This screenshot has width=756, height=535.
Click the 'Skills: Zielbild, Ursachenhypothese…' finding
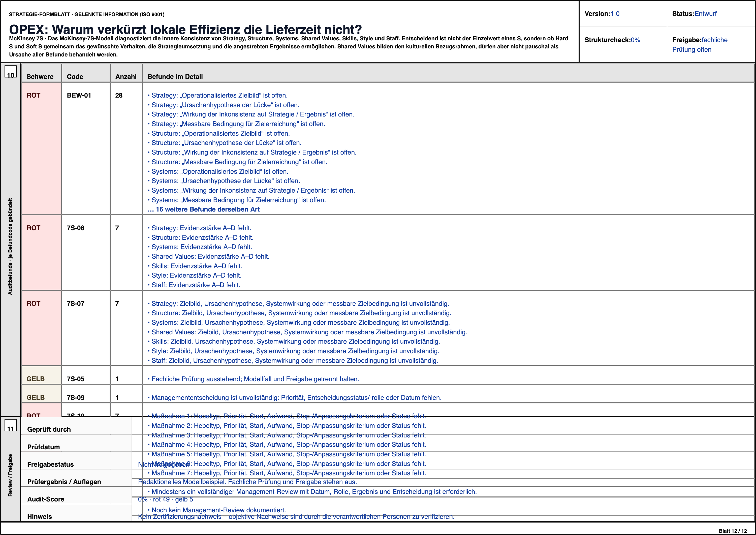point(294,341)
